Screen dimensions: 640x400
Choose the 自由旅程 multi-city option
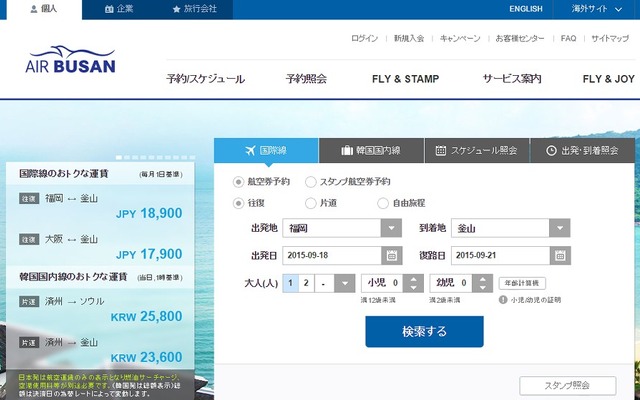click(x=383, y=203)
